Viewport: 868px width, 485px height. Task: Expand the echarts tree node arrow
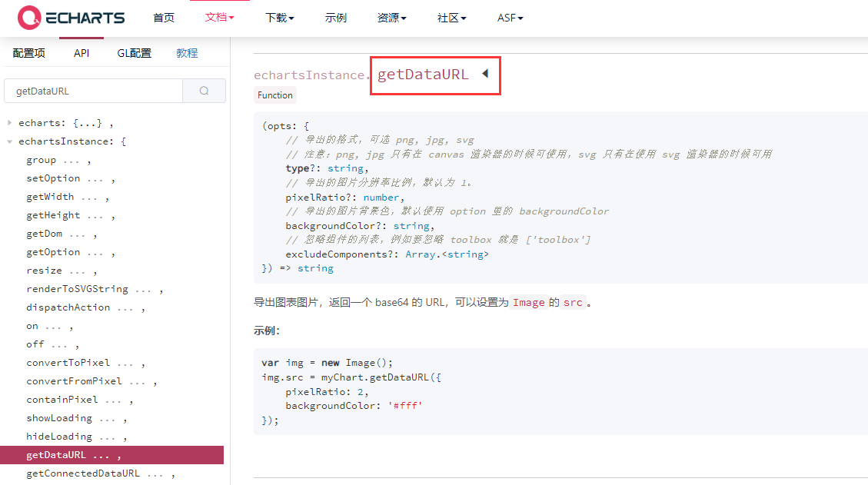[9, 122]
